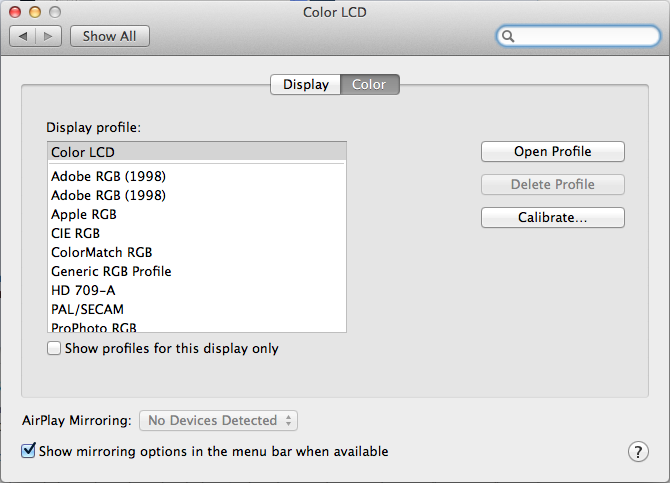Image resolution: width=670 pixels, height=483 pixels.
Task: Select the Apple RGB profile
Action: tap(84, 214)
